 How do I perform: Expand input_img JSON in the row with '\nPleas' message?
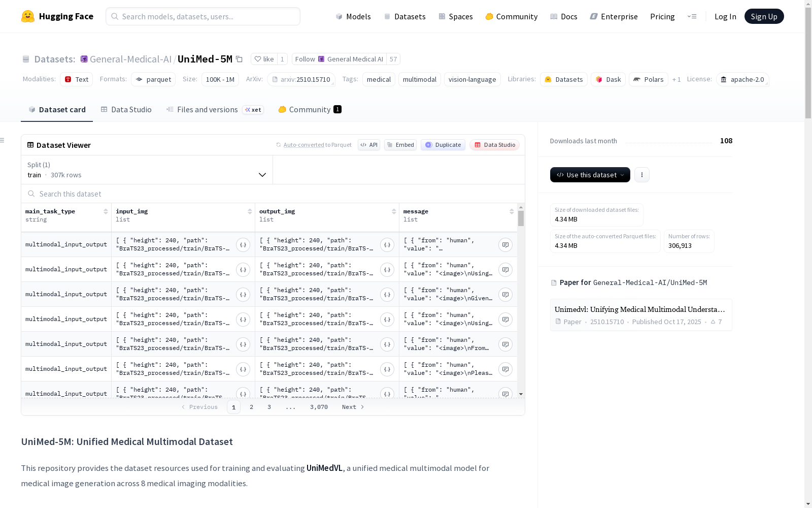point(243,369)
